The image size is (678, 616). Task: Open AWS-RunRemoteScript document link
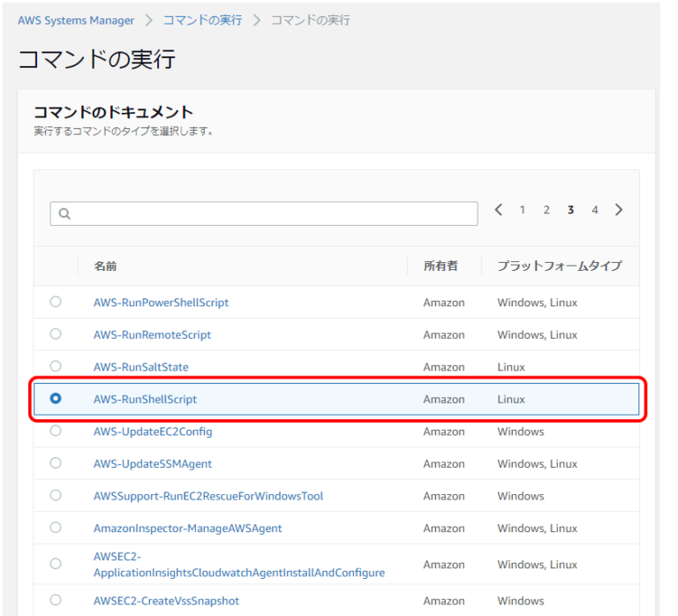(x=152, y=335)
